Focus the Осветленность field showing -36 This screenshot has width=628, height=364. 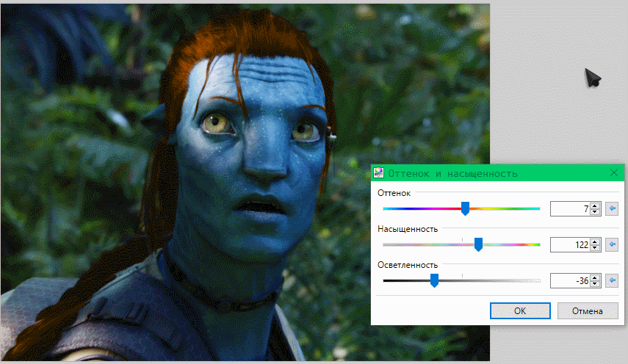pyautogui.click(x=570, y=280)
